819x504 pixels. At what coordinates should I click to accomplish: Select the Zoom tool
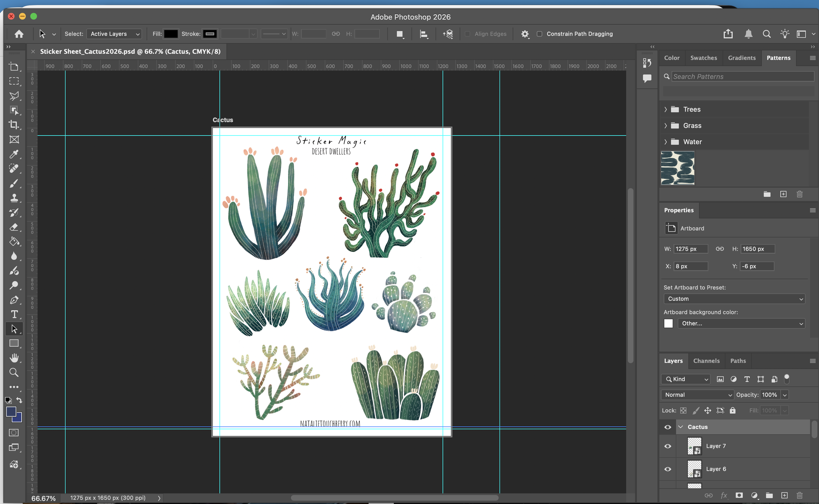(14, 372)
